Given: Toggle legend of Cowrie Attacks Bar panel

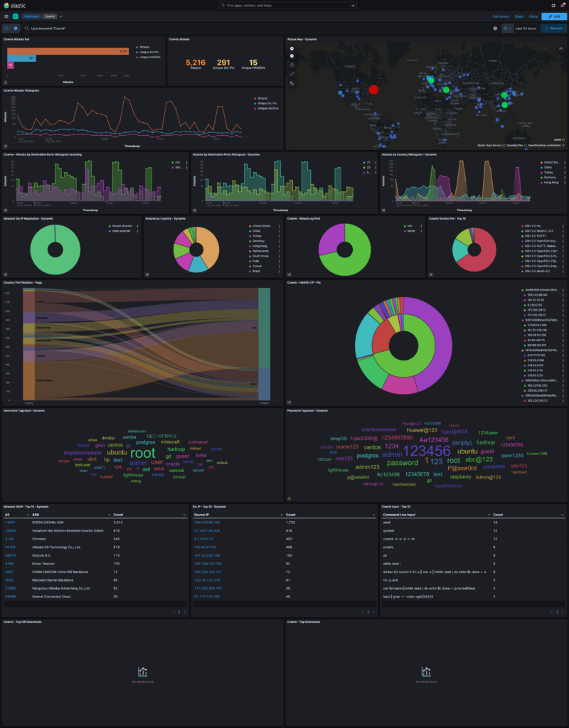Looking at the screenshot, I should (x=6, y=82).
